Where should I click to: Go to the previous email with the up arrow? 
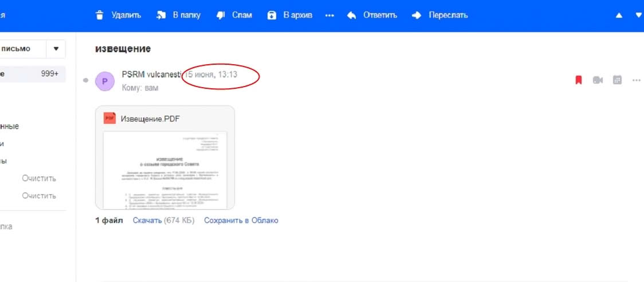(619, 15)
